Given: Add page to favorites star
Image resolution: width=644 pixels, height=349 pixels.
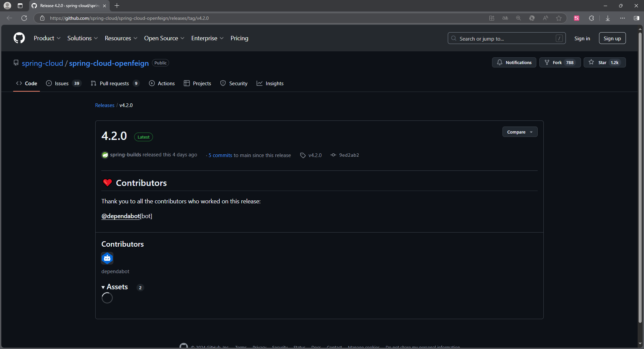Looking at the screenshot, I should 559,18.
